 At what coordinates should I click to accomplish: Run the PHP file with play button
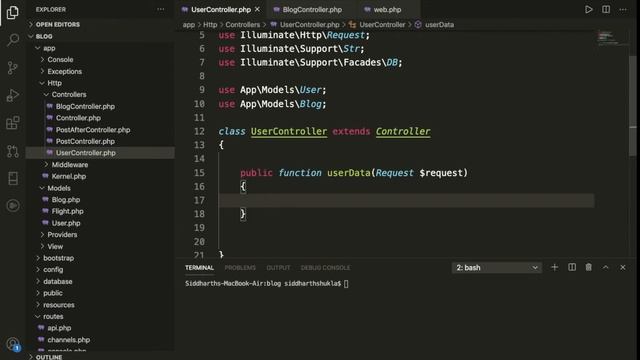click(x=588, y=9)
